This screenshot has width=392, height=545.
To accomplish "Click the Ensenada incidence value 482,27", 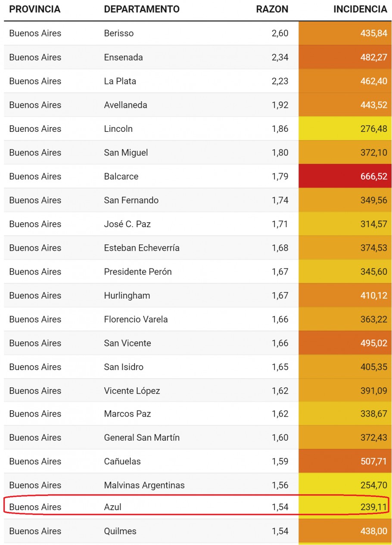I will (373, 57).
